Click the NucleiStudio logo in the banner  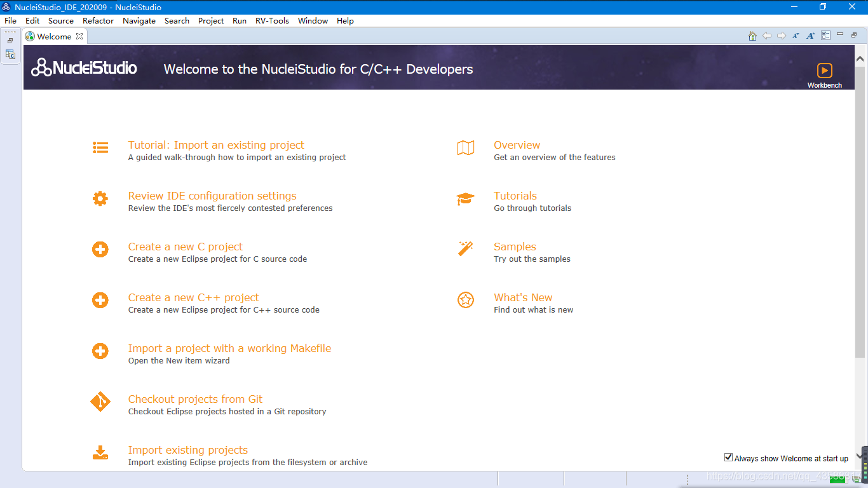pyautogui.click(x=84, y=67)
